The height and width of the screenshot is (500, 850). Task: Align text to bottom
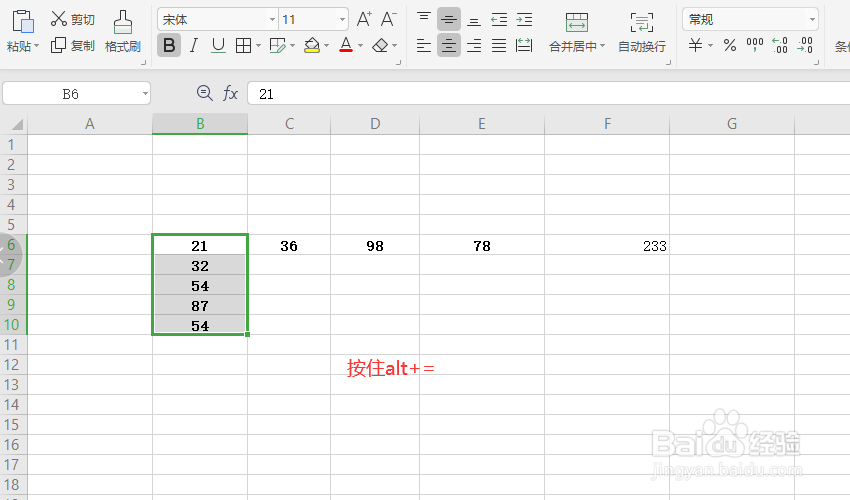tap(474, 20)
